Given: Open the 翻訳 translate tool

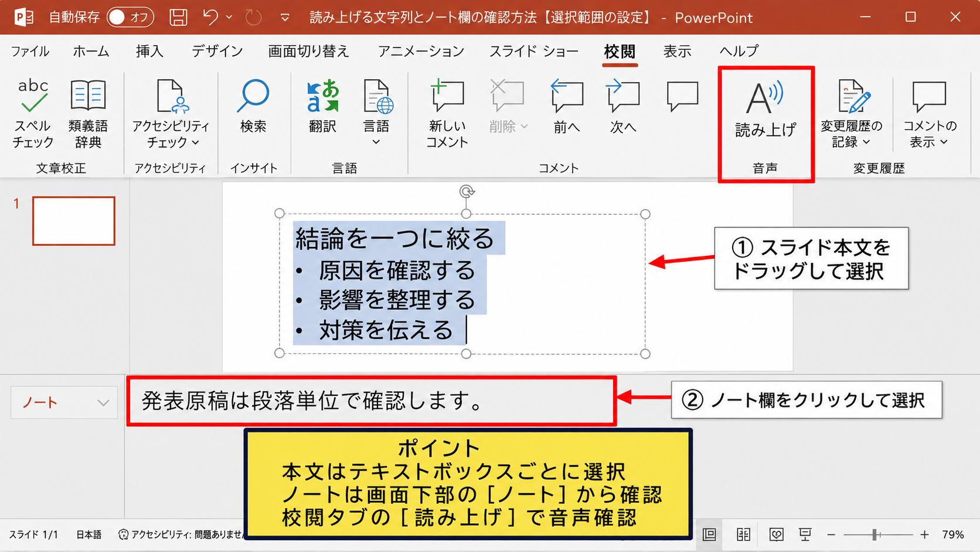Looking at the screenshot, I should click(323, 106).
